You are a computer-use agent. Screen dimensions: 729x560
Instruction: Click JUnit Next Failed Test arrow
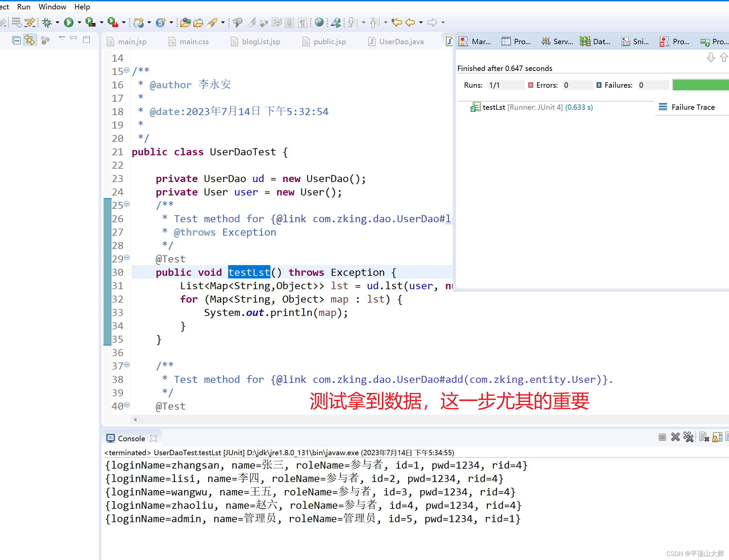711,58
